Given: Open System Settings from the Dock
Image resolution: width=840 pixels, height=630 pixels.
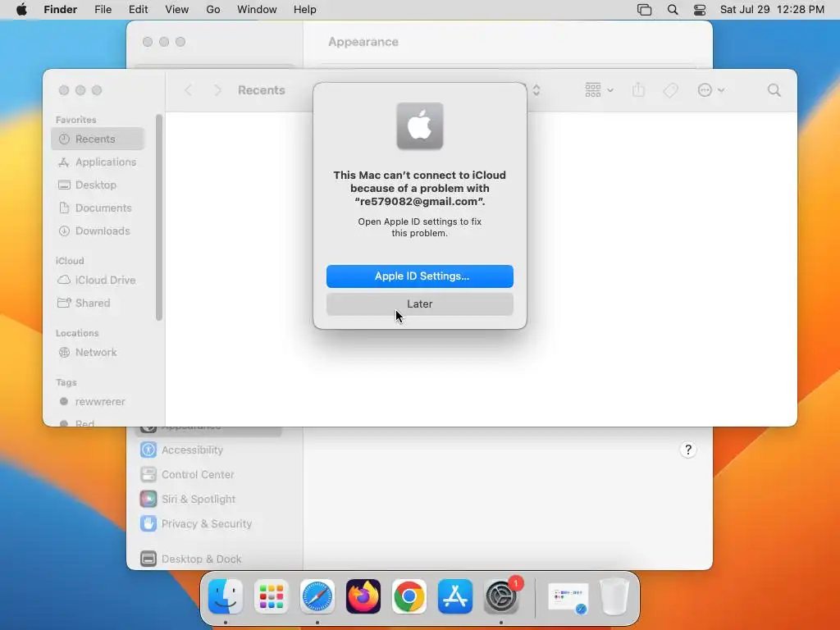Looking at the screenshot, I should tap(501, 596).
